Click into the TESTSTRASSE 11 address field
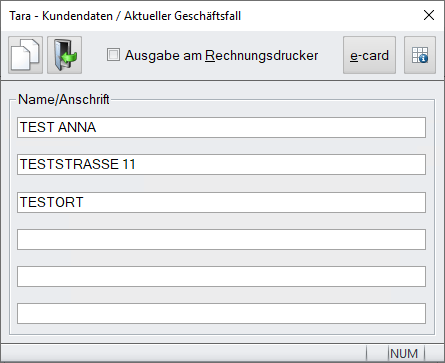Viewport: 445px width, 363px height. [221, 164]
